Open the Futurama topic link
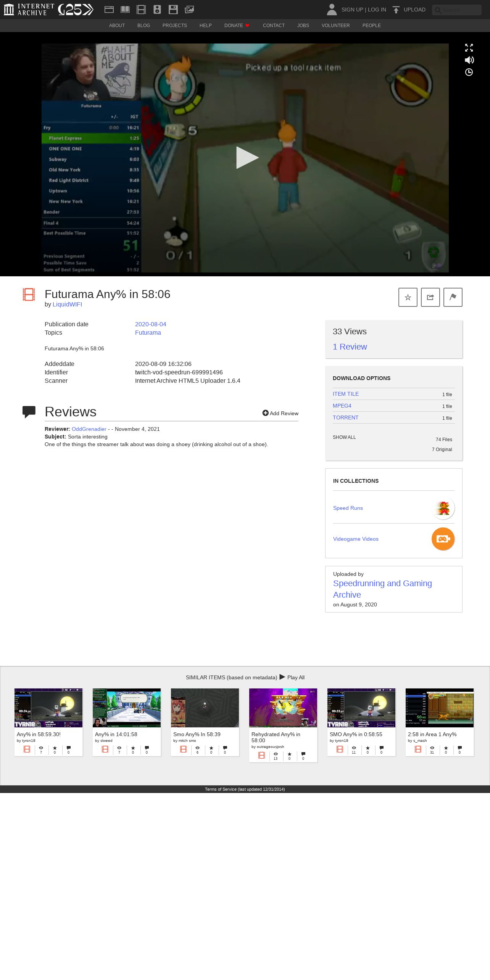 148,332
